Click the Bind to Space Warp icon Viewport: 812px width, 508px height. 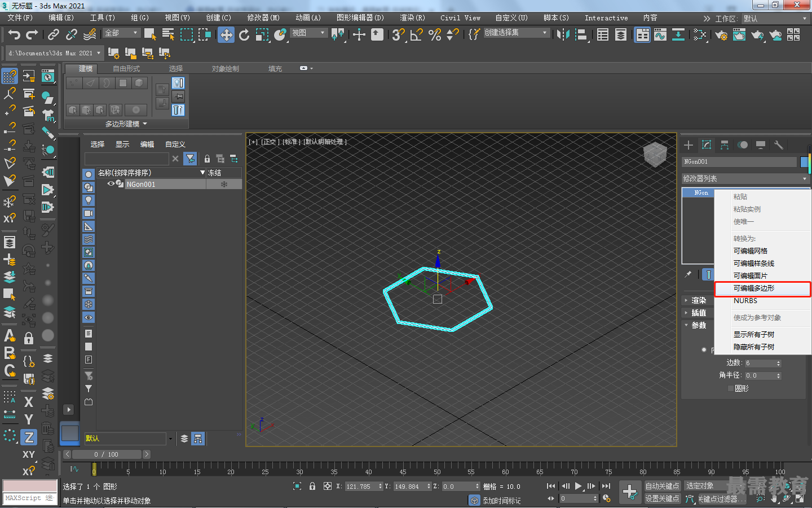click(x=90, y=35)
